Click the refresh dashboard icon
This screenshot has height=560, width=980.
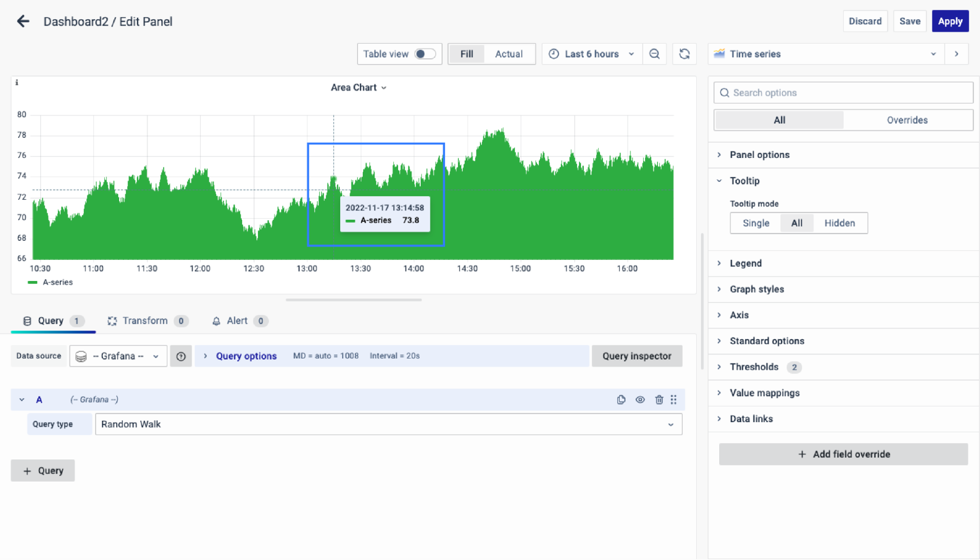pyautogui.click(x=684, y=54)
